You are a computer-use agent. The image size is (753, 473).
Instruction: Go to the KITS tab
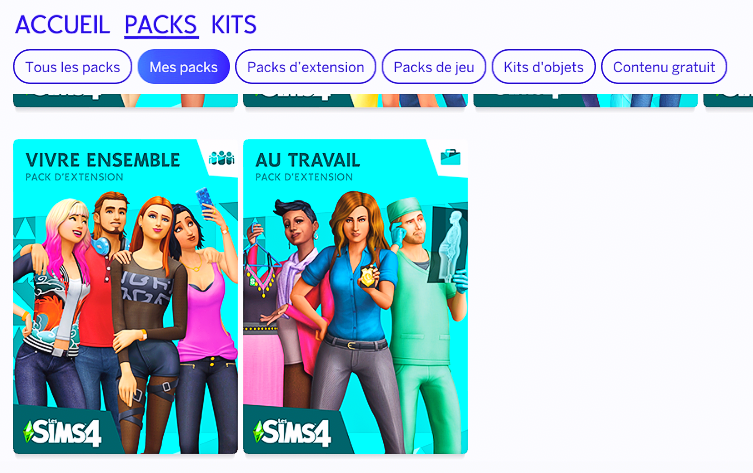point(234,25)
